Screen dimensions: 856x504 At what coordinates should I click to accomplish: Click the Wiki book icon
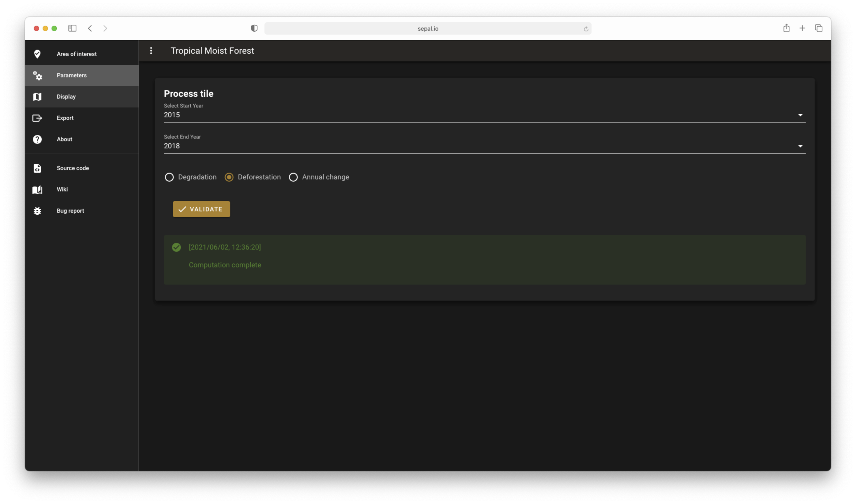pos(37,190)
